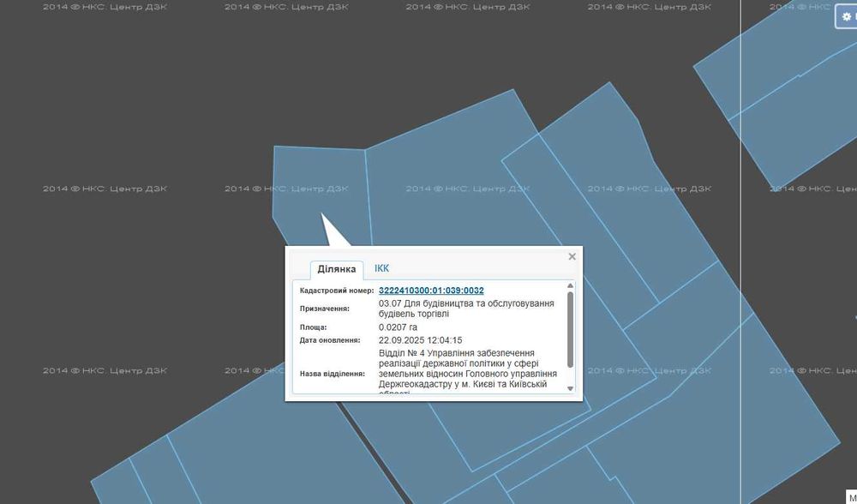Open the map settings gear button

coord(847,17)
